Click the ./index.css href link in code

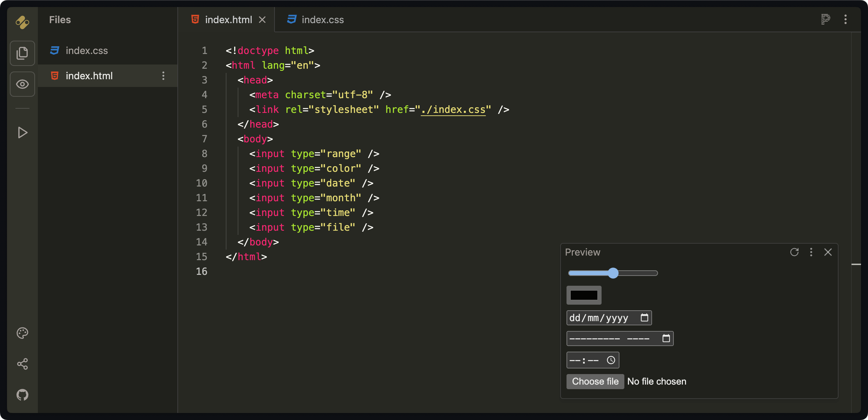click(x=453, y=109)
